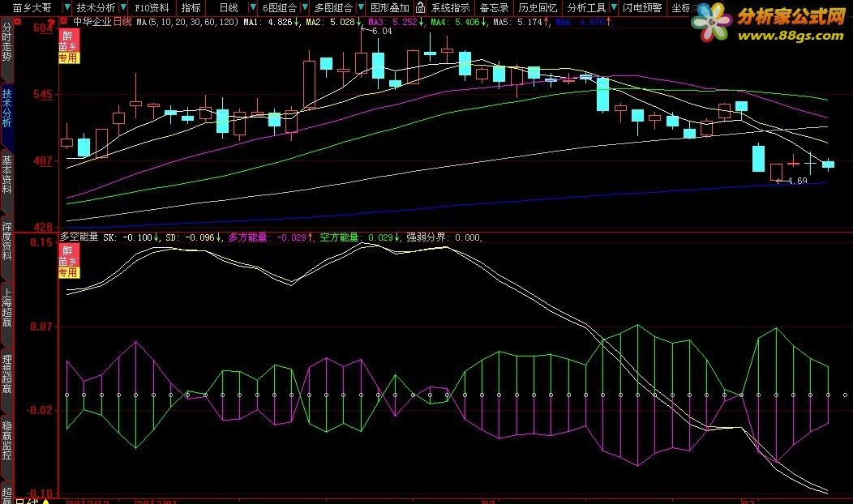Expand the dropdown arrow after 技术分析
853x504 pixels.
tap(124, 7)
